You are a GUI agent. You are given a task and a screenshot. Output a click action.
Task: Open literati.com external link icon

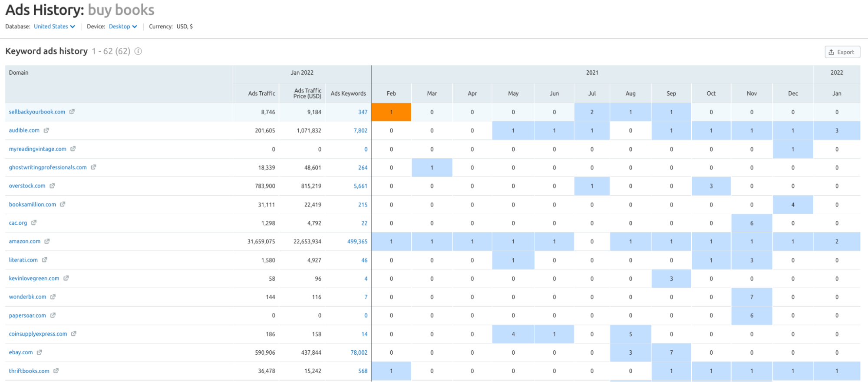pos(44,260)
